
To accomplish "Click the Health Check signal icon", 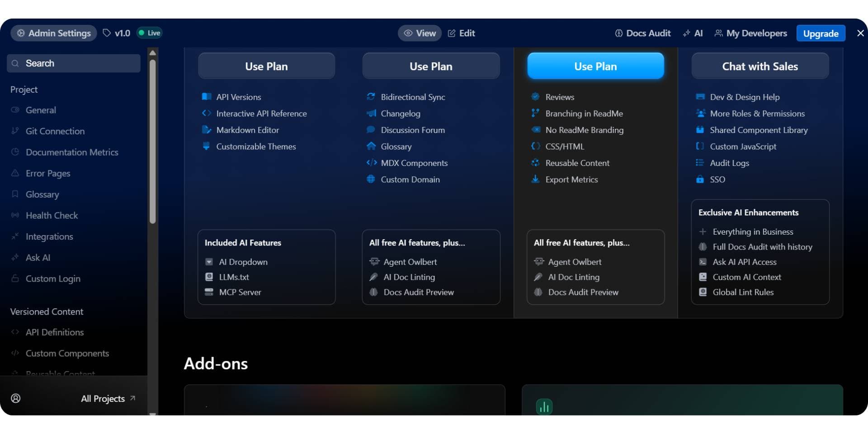I will click(x=15, y=215).
